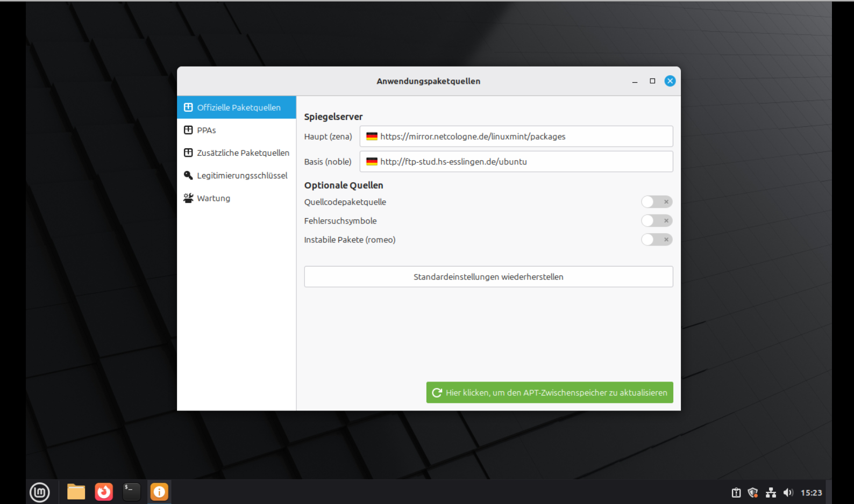Viewport: 854px width, 504px height.
Task: Click Standardeinstellungen wiederherstellen button
Action: 488,277
